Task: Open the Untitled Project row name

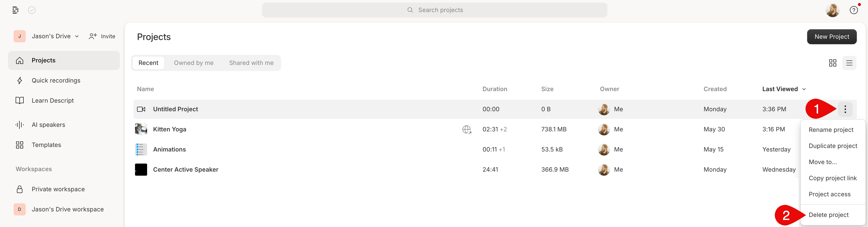Action: (x=175, y=109)
